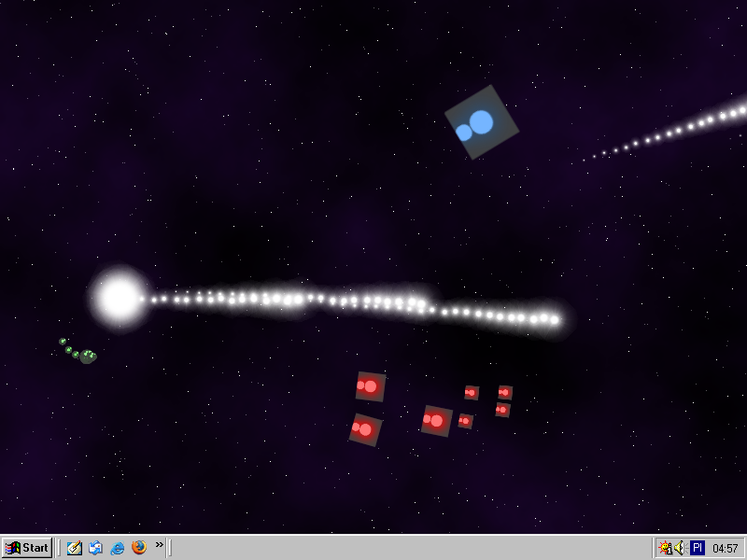Click the large glowing white orb
Image resolution: width=747 pixels, height=560 pixels.
click(120, 298)
